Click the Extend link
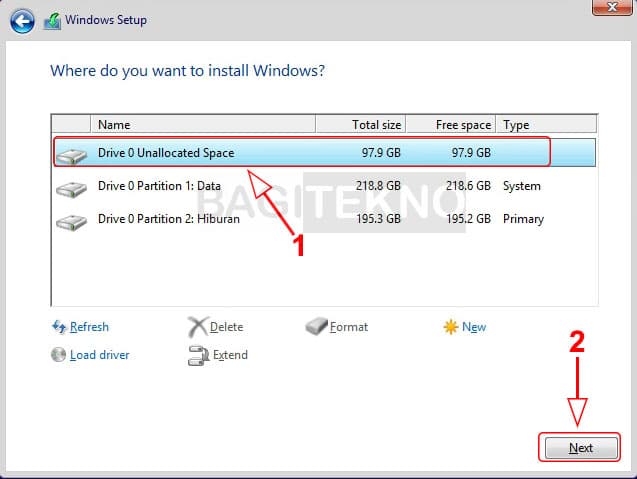Viewport: 637px width, 479px height. point(230,355)
